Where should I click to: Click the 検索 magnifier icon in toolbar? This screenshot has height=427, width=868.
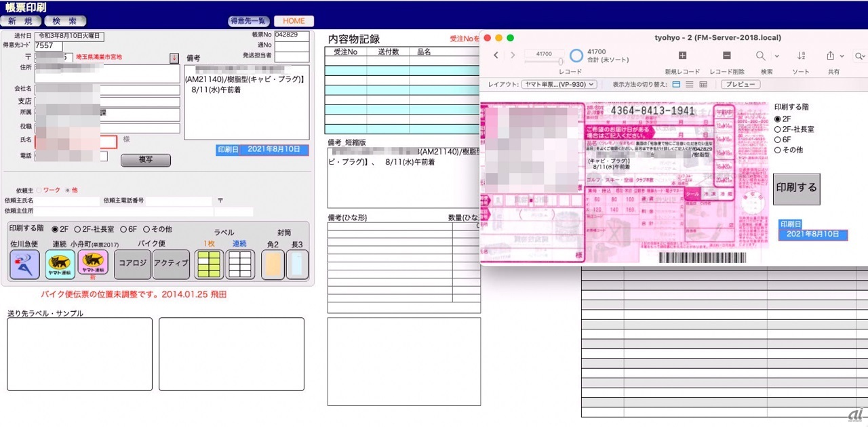tap(761, 56)
